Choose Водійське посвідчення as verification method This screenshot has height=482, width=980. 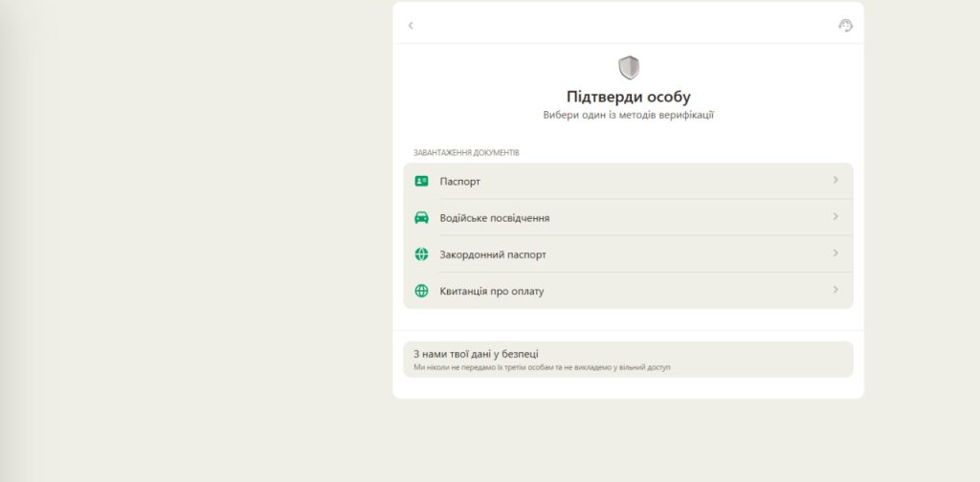(x=494, y=218)
